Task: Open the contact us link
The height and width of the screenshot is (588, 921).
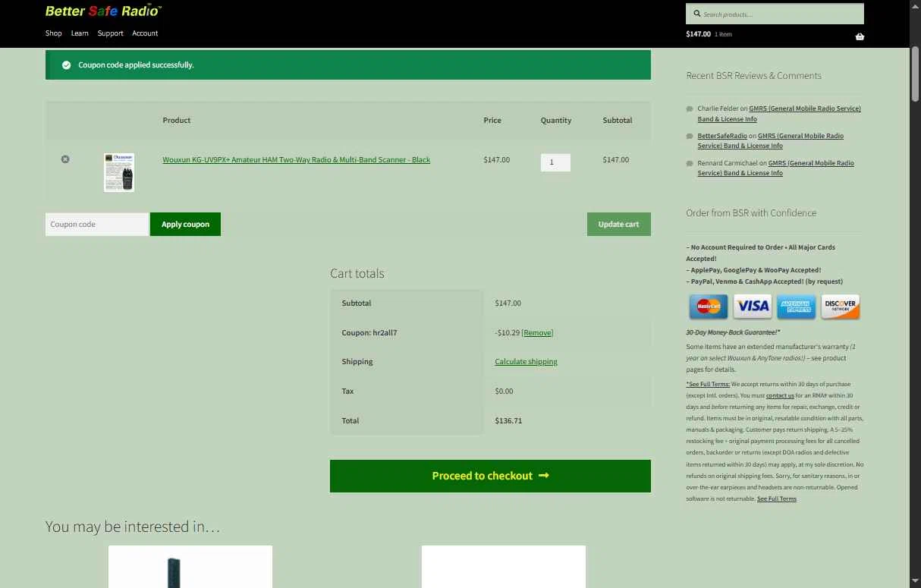Action: click(780, 396)
